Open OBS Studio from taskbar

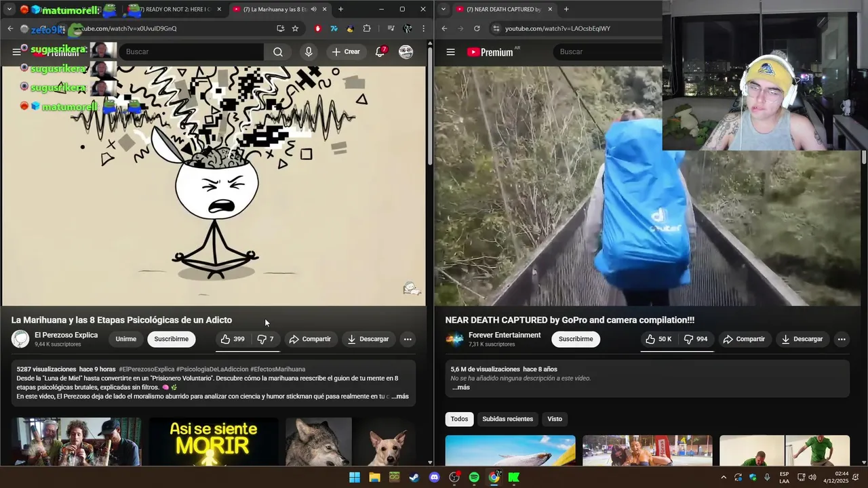click(x=454, y=477)
